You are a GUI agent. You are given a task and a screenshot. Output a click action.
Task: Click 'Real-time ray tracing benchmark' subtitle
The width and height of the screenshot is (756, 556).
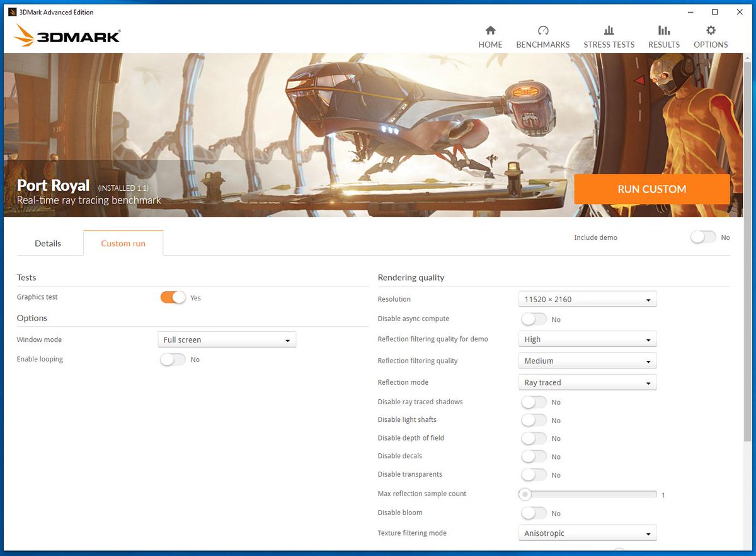(89, 200)
